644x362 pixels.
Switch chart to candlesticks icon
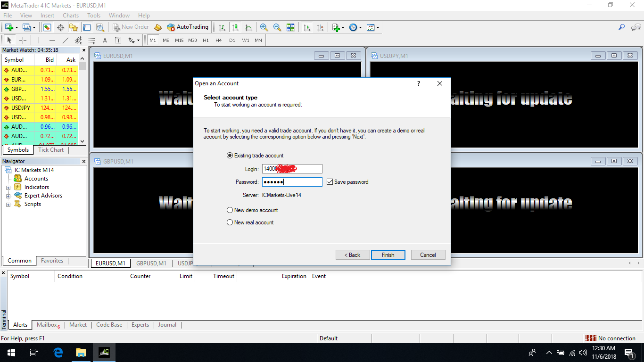click(235, 27)
